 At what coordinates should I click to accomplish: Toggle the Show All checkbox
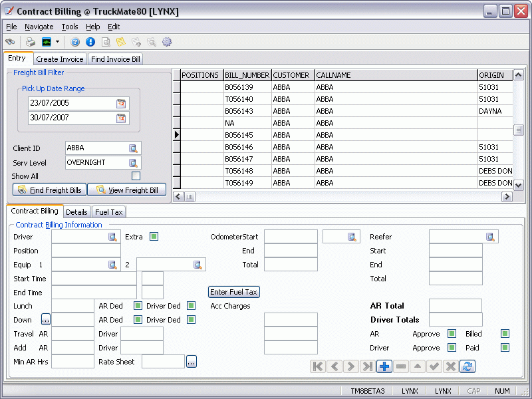pos(136,176)
